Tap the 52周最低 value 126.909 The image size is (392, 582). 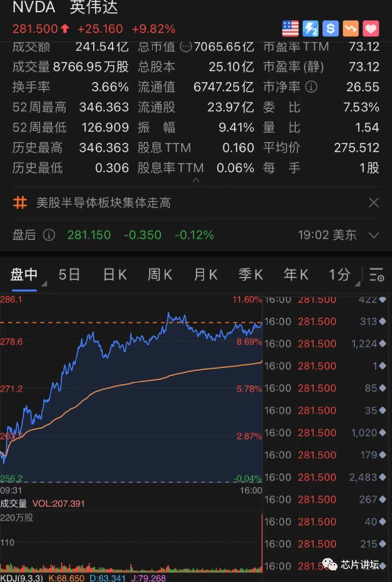105,128
